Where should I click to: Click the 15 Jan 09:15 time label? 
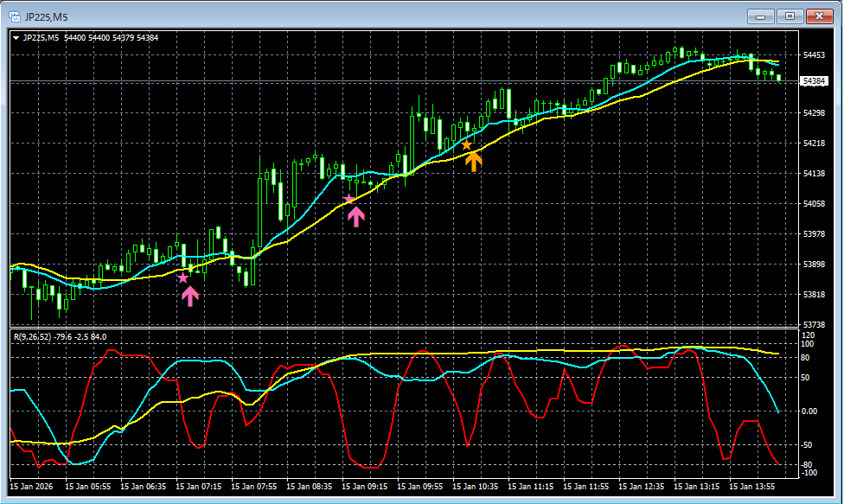click(x=364, y=486)
